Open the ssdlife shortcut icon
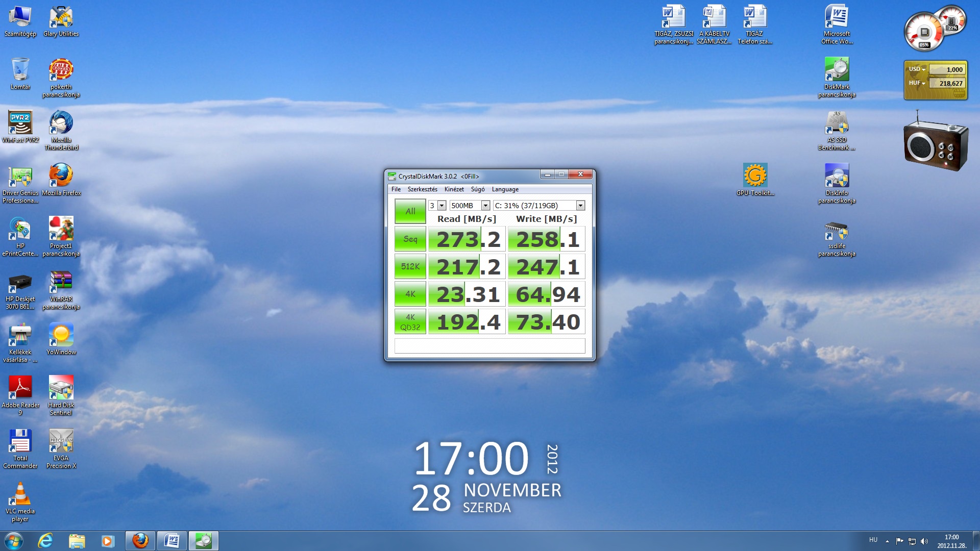The width and height of the screenshot is (980, 551). point(836,232)
